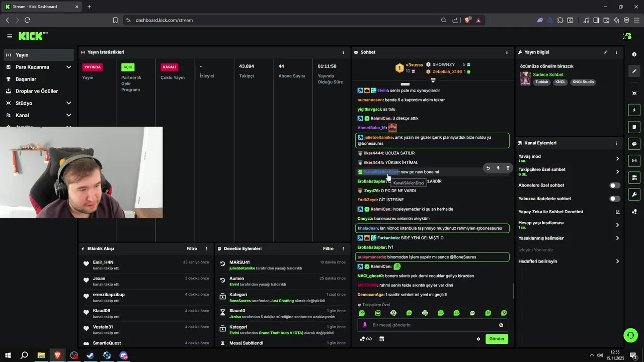This screenshot has height=362, width=644.
Task: Open Başarılar in the sidebar
Action: click(38, 79)
